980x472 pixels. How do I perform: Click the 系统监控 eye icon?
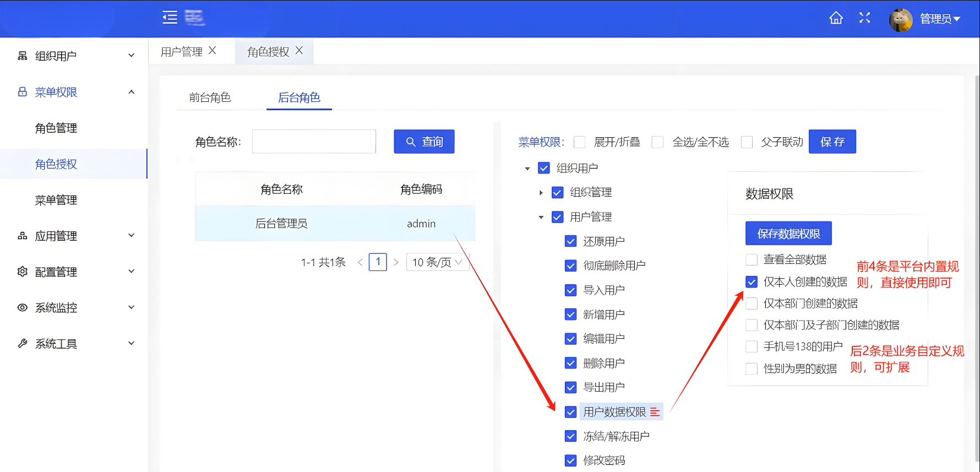pyautogui.click(x=23, y=307)
